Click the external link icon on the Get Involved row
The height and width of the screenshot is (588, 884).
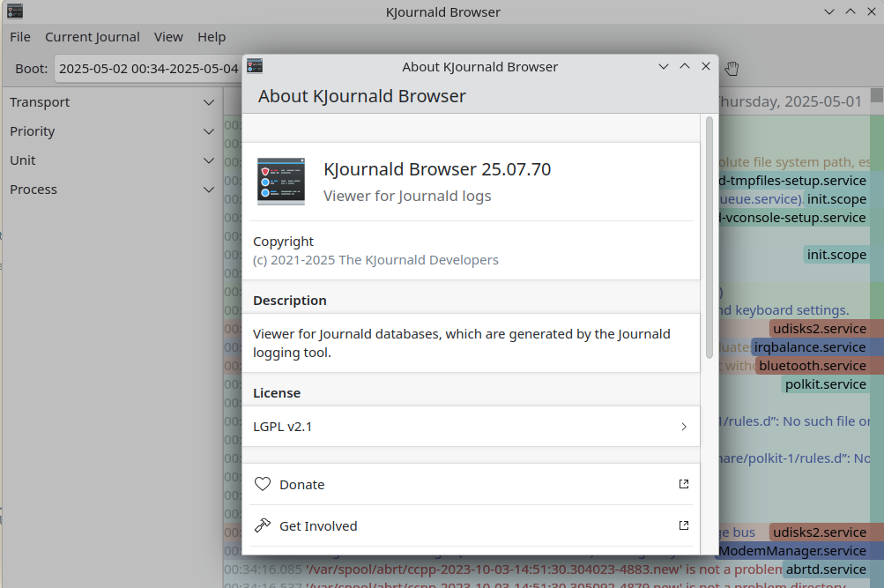(683, 525)
